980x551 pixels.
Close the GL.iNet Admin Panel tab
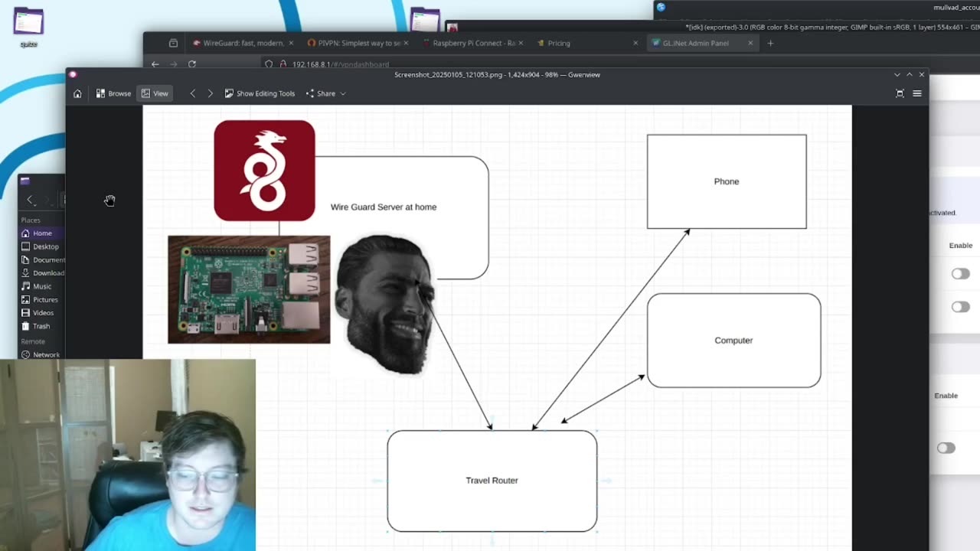[750, 43]
